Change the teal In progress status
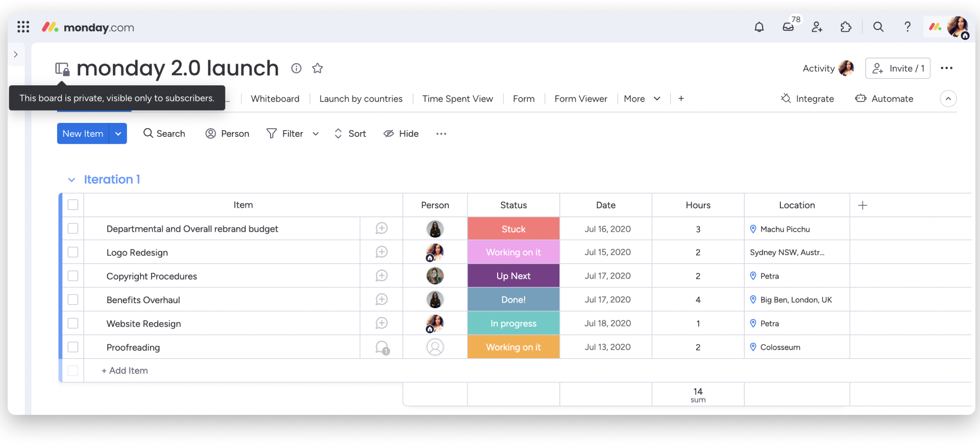This screenshot has height=448, width=980. click(x=513, y=323)
